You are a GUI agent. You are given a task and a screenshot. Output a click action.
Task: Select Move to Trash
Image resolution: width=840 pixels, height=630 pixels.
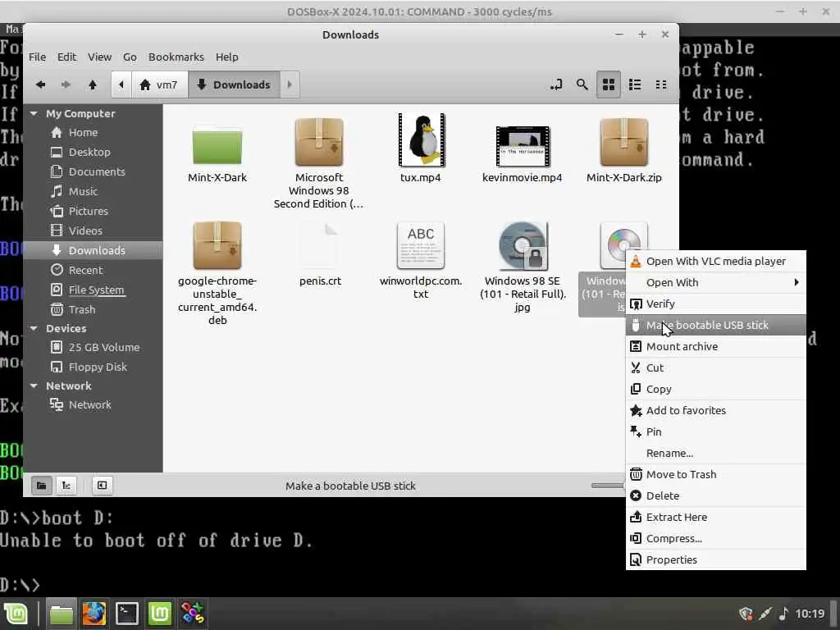coord(715,475)
